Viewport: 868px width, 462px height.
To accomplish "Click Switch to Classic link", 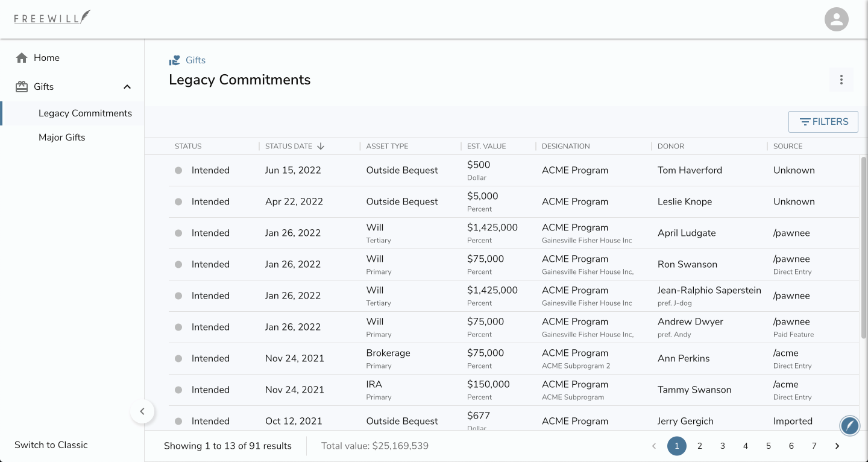I will point(51,445).
